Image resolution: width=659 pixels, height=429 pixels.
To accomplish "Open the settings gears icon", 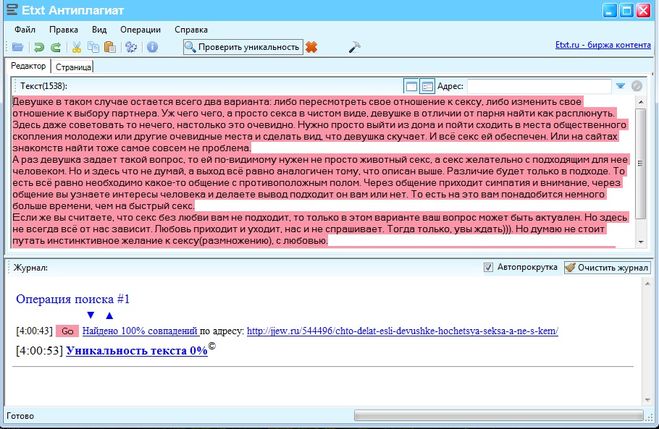I will click(131, 47).
